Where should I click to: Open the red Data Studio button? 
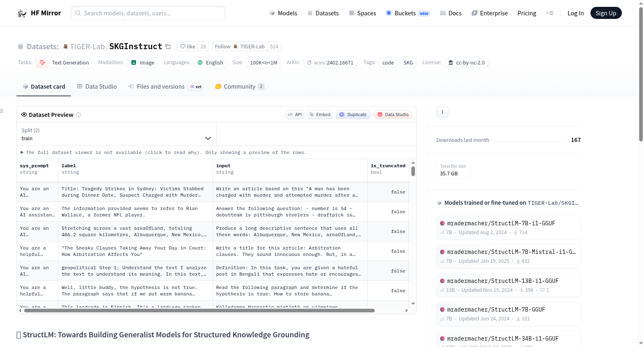pos(393,114)
